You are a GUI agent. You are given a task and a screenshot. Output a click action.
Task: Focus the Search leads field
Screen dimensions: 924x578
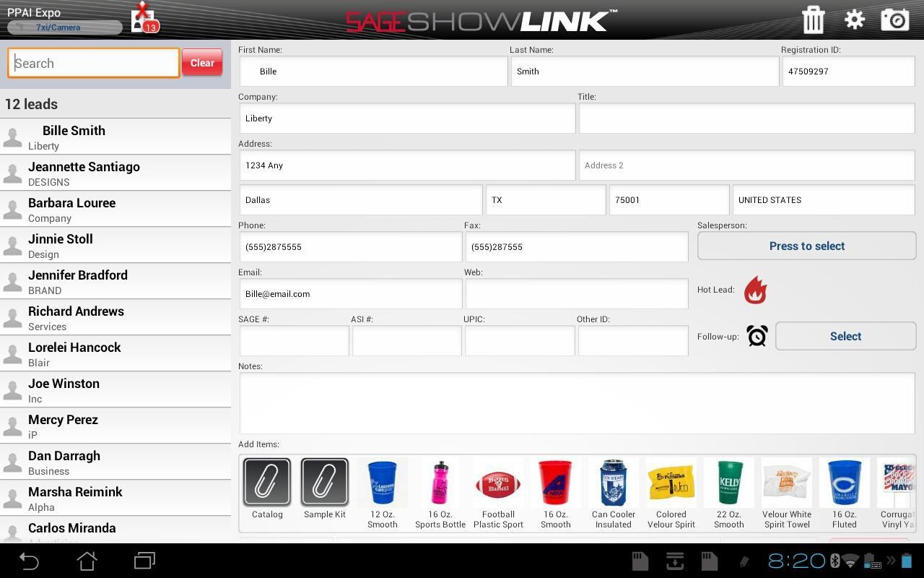(x=94, y=63)
